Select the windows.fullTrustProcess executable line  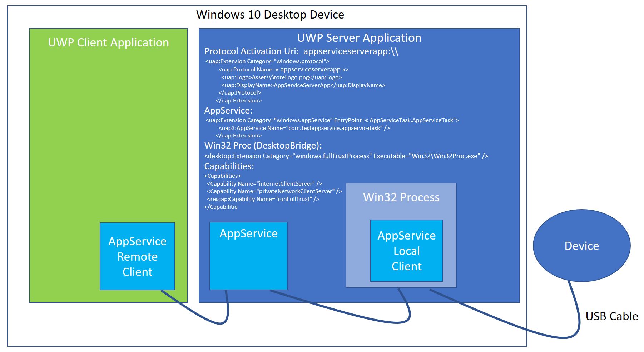(346, 156)
